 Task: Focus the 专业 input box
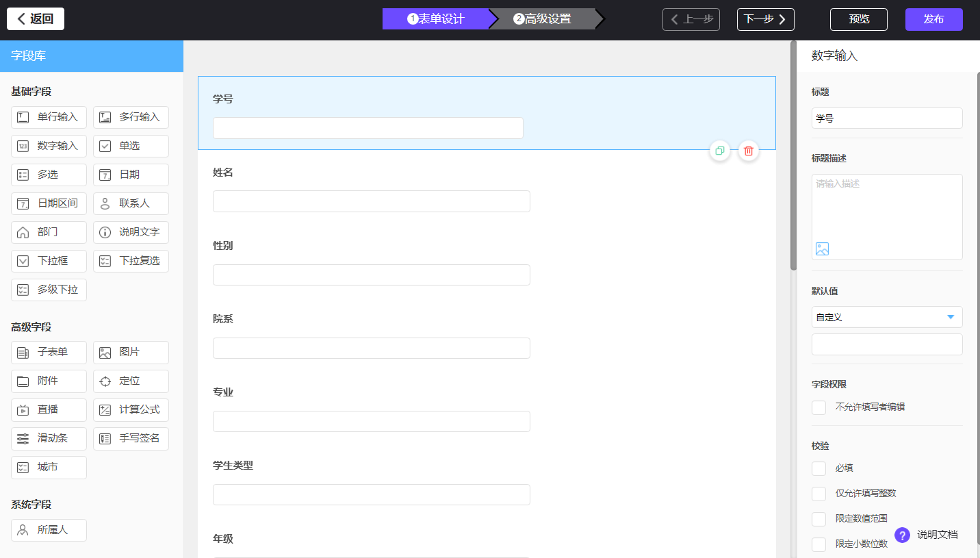tap(372, 421)
